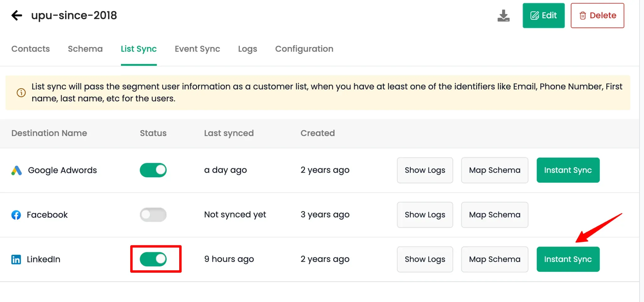
Task: Run Instant Sync for Google Adwords
Action: (568, 170)
